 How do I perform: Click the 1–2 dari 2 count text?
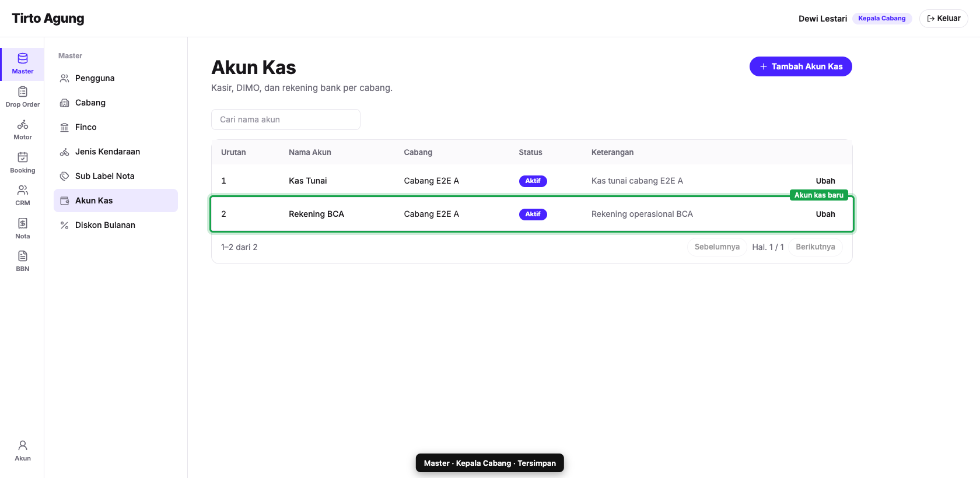[x=239, y=247]
